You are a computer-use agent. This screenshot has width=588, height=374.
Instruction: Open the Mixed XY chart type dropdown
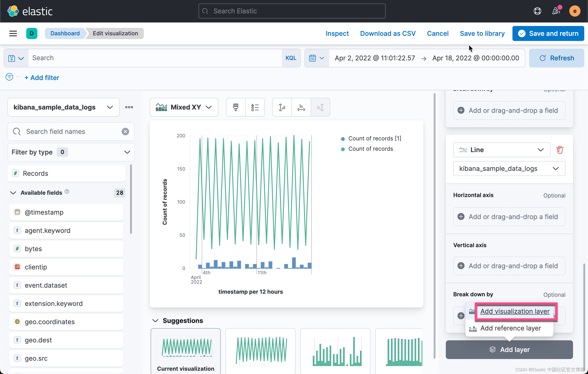tap(184, 107)
